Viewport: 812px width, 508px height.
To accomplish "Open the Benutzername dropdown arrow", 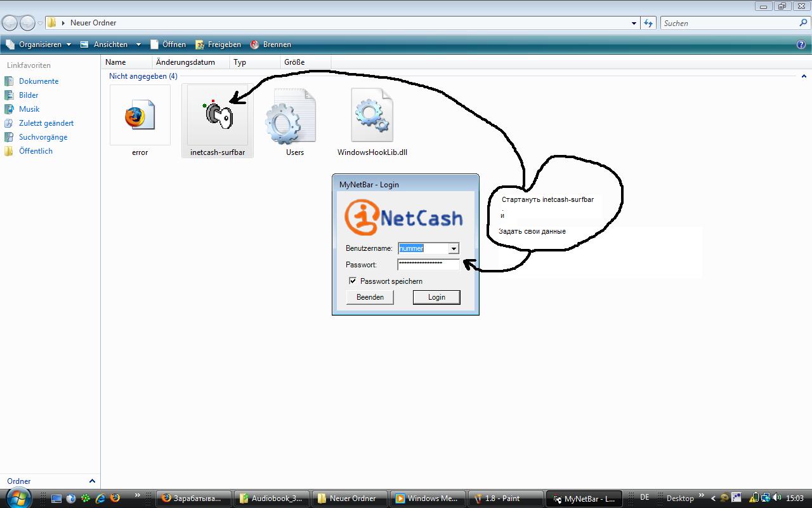I will click(454, 248).
